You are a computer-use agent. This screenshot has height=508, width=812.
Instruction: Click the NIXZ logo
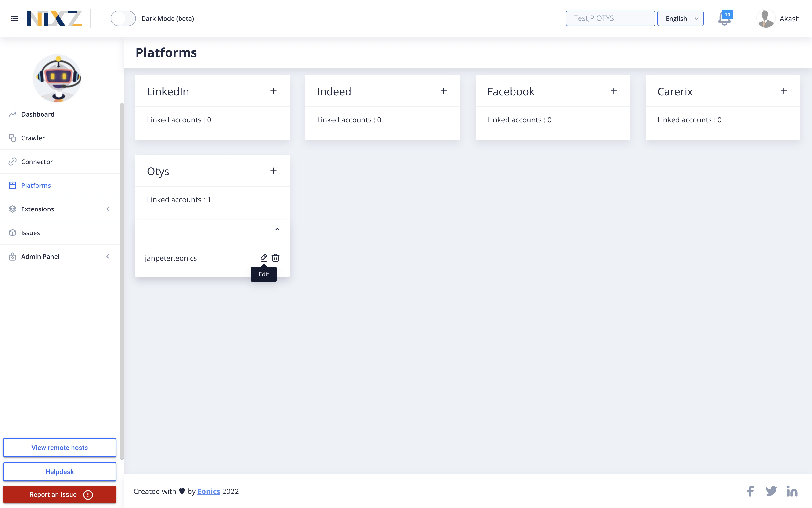[x=54, y=18]
